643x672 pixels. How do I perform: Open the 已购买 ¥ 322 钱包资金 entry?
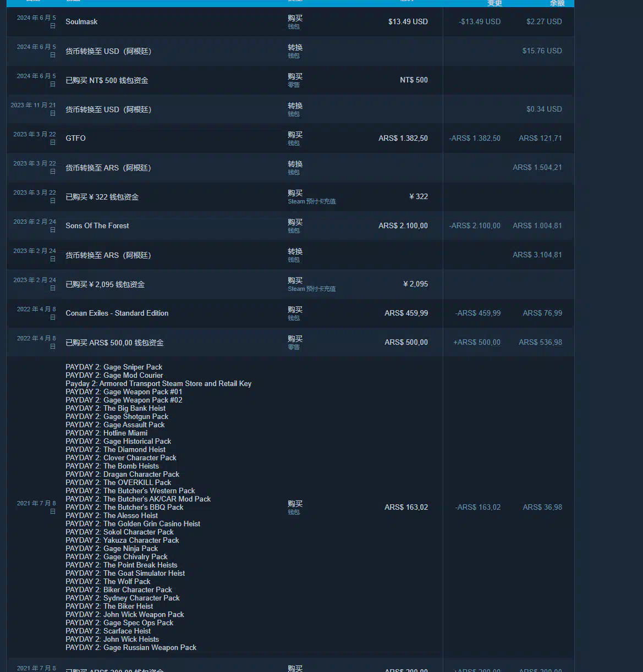tap(102, 197)
